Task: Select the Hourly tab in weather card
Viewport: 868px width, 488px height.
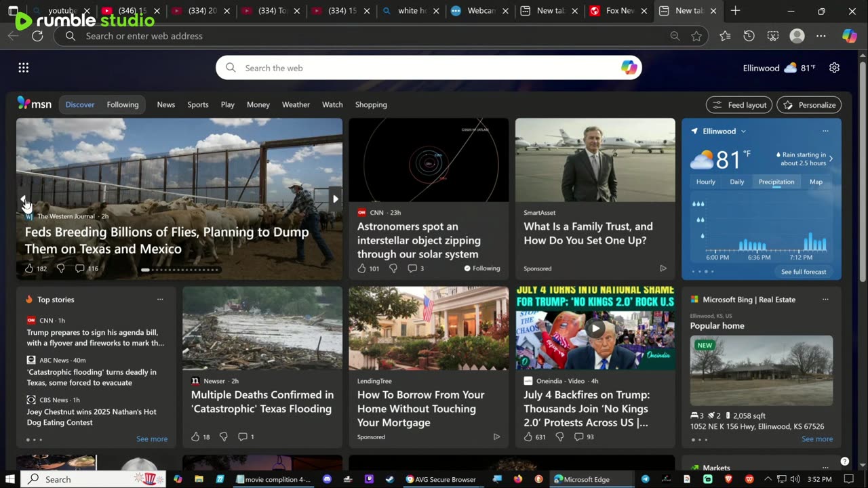Action: point(706,182)
